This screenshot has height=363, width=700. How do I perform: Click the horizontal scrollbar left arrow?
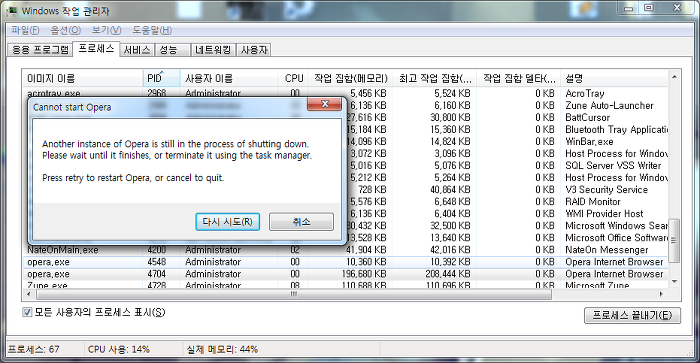pyautogui.click(x=29, y=294)
